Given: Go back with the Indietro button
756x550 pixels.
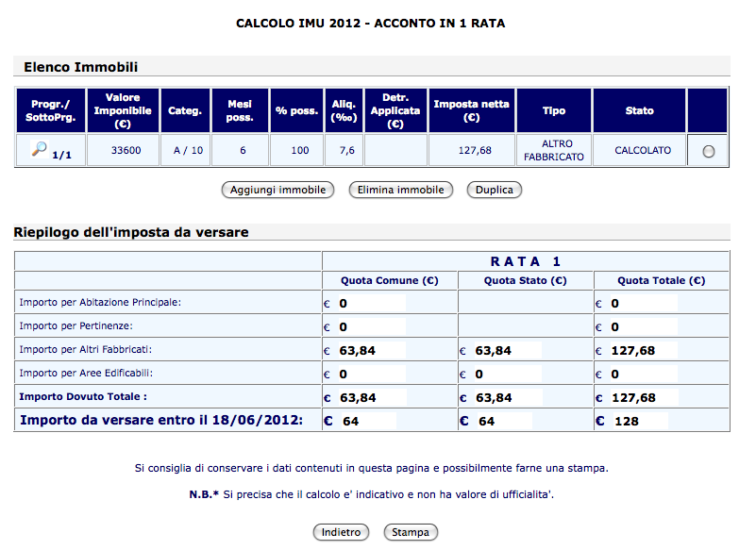Looking at the screenshot, I should tap(341, 532).
